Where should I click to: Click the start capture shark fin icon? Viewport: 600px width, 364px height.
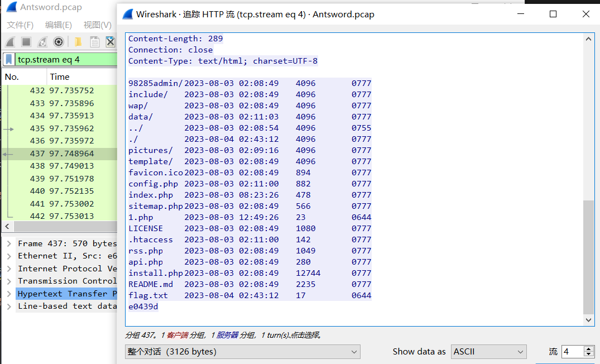click(11, 42)
